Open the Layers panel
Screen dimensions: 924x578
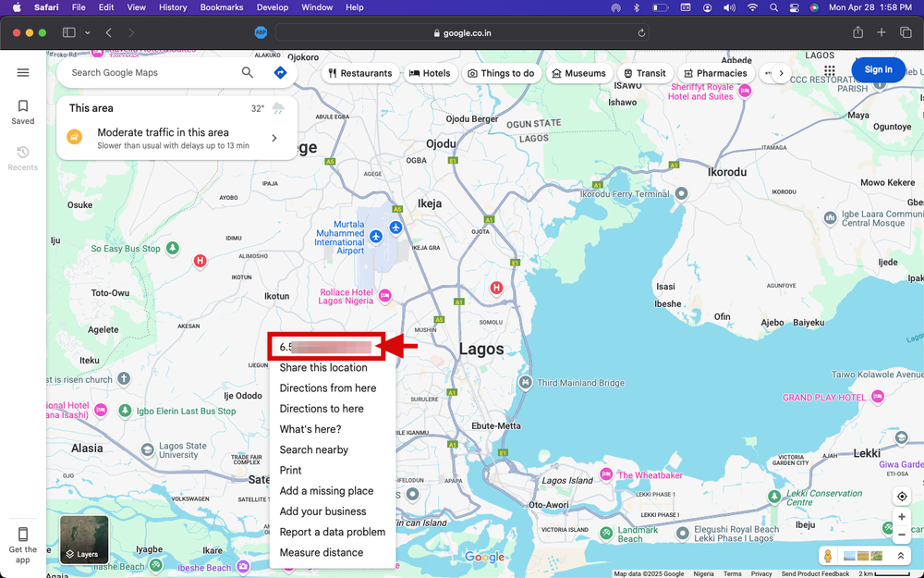83,539
